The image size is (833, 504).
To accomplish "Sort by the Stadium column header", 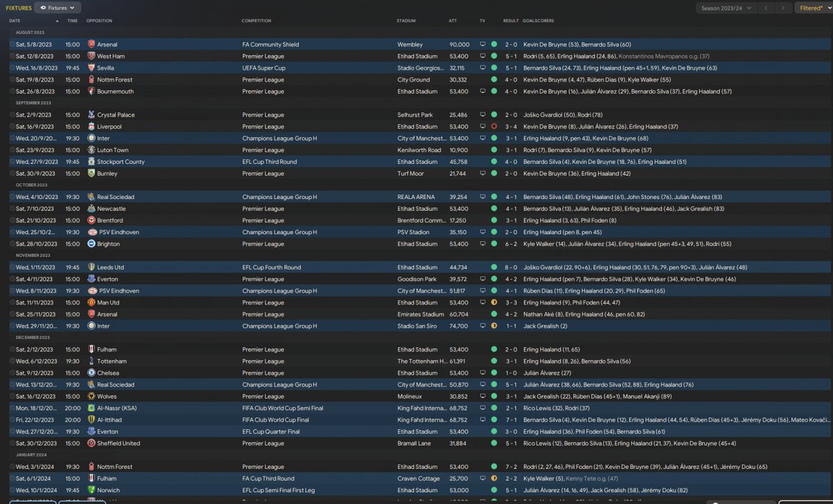I will coord(406,21).
